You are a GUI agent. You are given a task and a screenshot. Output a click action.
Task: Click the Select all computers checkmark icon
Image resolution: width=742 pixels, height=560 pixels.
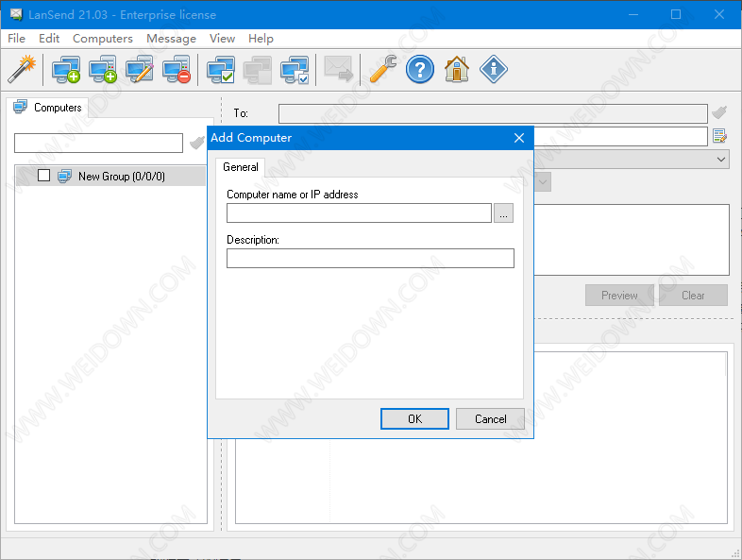(221, 69)
